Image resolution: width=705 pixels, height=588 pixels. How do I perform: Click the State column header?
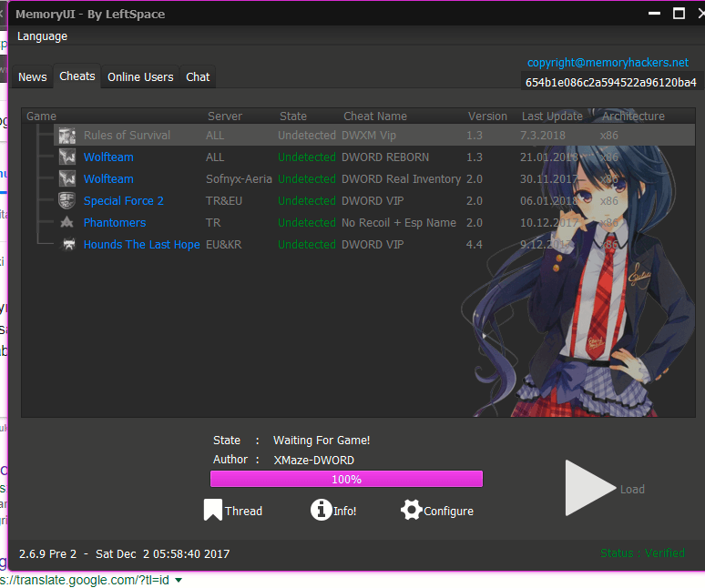(x=293, y=117)
